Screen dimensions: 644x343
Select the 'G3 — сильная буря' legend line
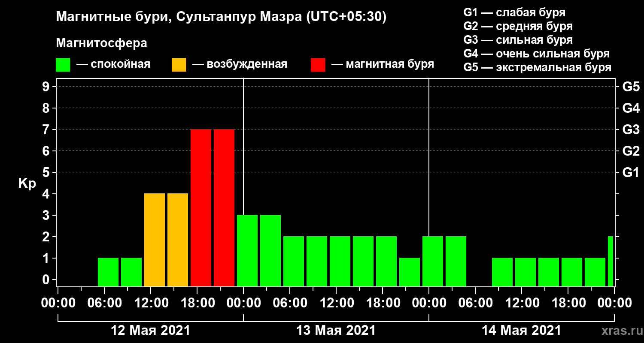pyautogui.click(x=518, y=40)
